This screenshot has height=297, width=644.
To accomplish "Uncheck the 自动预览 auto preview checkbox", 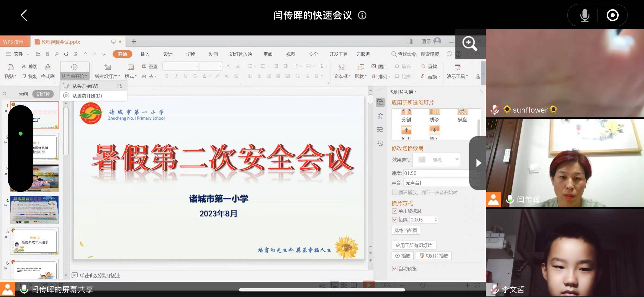I will pyautogui.click(x=394, y=268).
